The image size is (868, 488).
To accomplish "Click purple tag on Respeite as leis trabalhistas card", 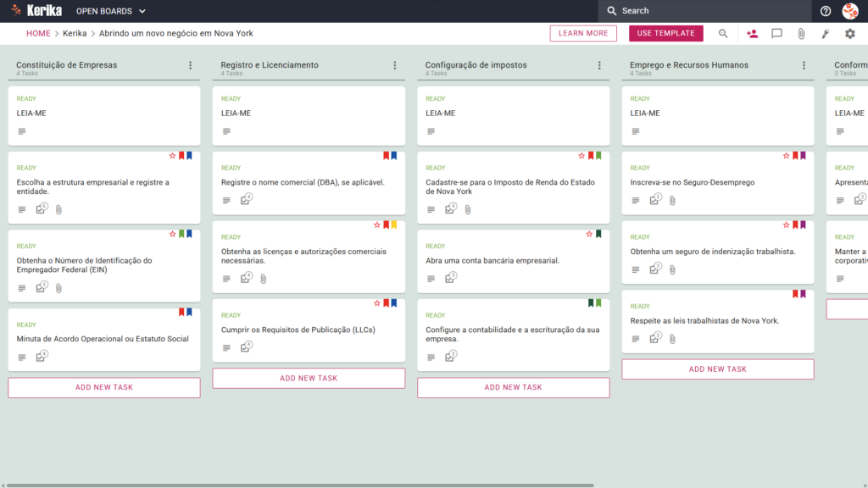I will pyautogui.click(x=804, y=294).
